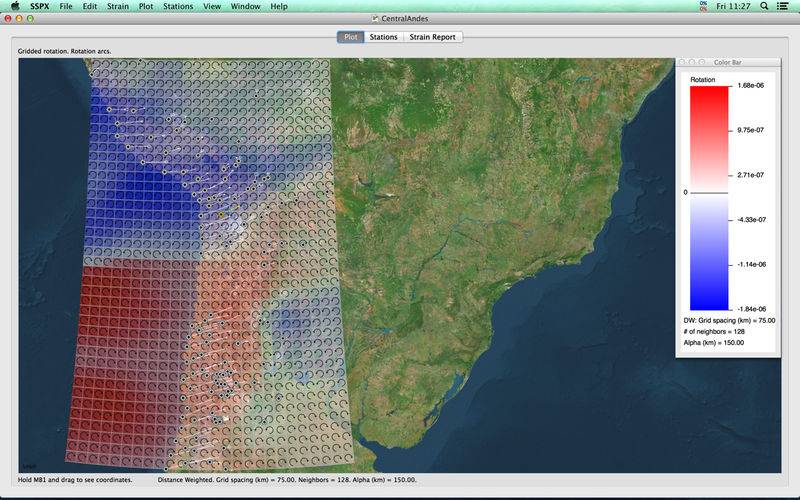Open the View menu
The height and width of the screenshot is (500, 800).
pos(212,6)
